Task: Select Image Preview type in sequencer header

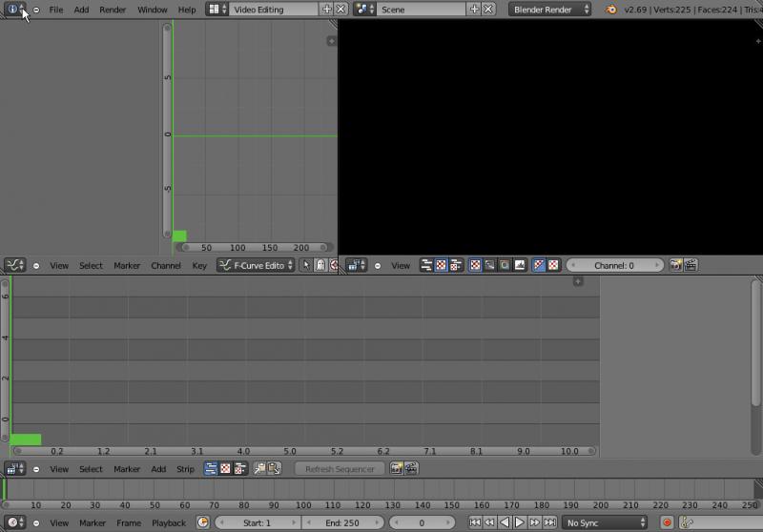Action: click(225, 468)
